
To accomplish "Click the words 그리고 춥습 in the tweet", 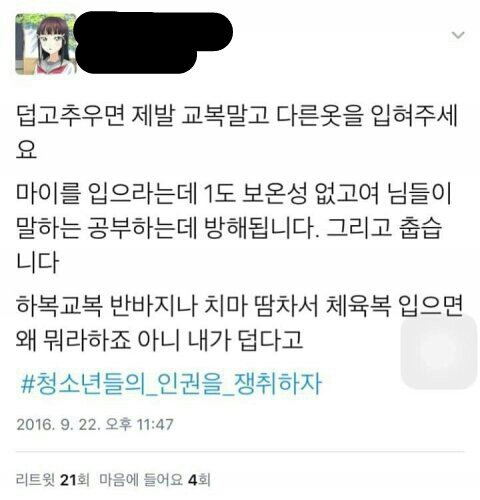I will click(384, 228).
